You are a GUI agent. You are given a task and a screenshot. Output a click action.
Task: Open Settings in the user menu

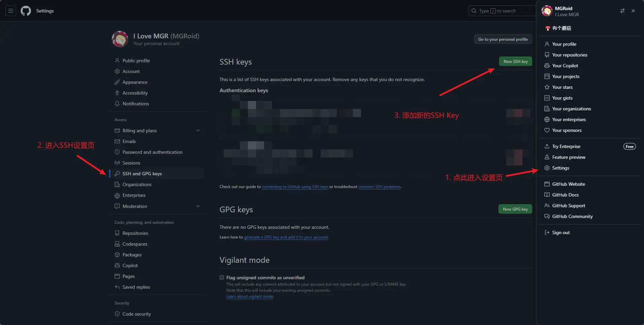point(590,168)
